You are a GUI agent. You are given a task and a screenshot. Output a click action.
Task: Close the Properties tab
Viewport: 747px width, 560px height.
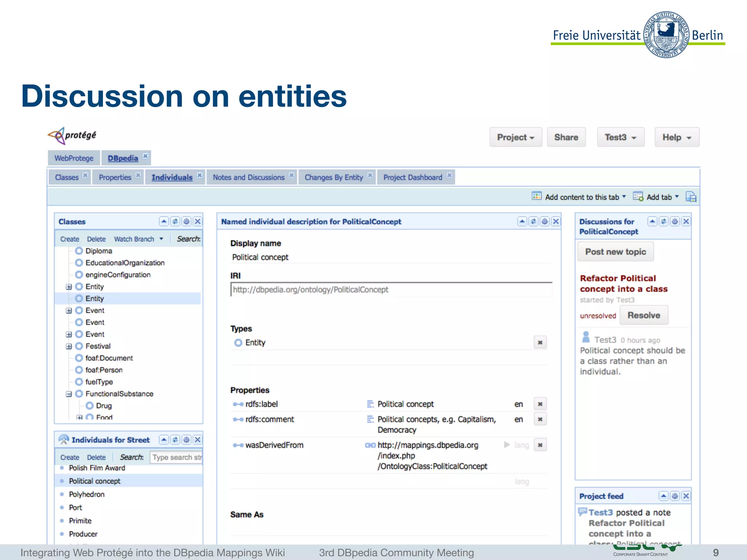(x=138, y=175)
